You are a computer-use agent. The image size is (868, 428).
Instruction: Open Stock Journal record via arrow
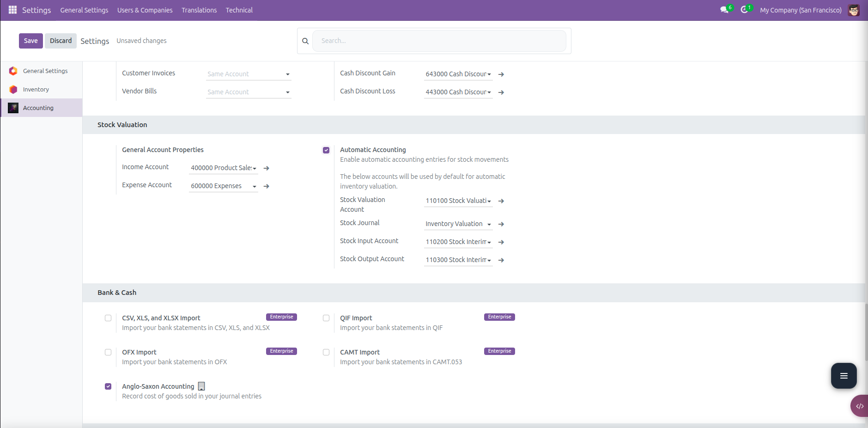501,224
